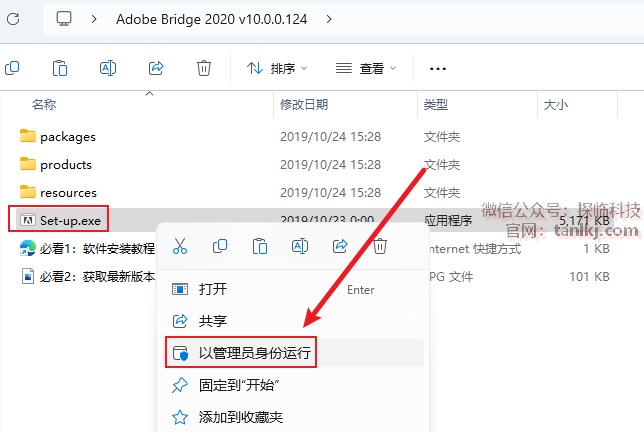Open the 查看 view dropdown
Viewport: 644px width, 432px height.
pos(366,68)
